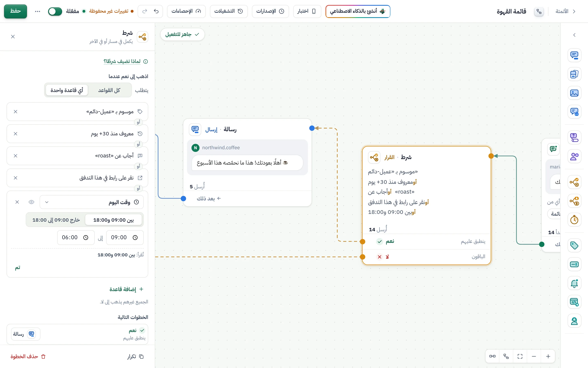The height and width of the screenshot is (368, 588).
Task: Click the fit-to-screen icon
Action: click(x=520, y=357)
